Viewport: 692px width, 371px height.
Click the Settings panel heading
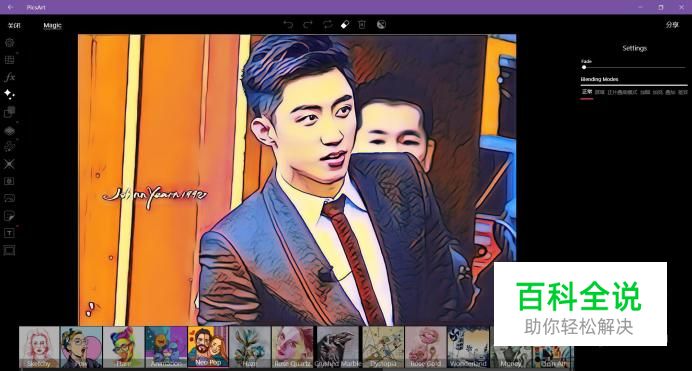pyautogui.click(x=634, y=48)
